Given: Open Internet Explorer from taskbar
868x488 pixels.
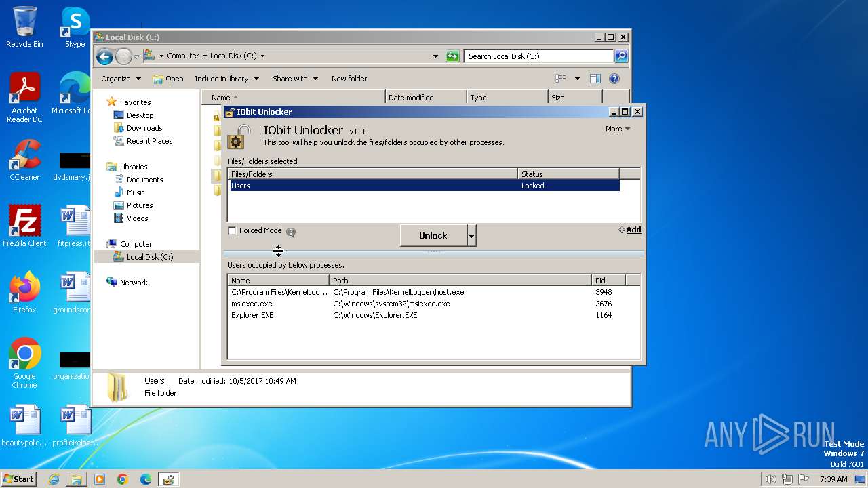Looking at the screenshot, I should coord(54,479).
